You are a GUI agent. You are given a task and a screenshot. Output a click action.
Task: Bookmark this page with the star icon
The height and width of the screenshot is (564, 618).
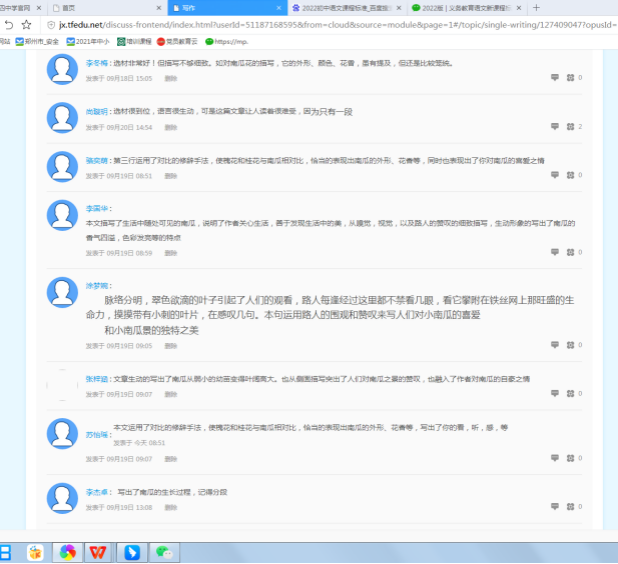[x=27, y=24]
